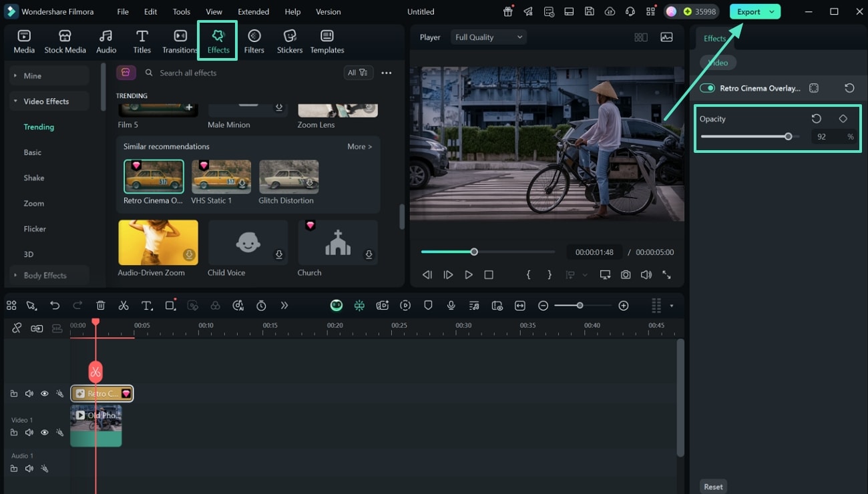
Task: Click the Reset button in the Effects panel
Action: pos(713,487)
